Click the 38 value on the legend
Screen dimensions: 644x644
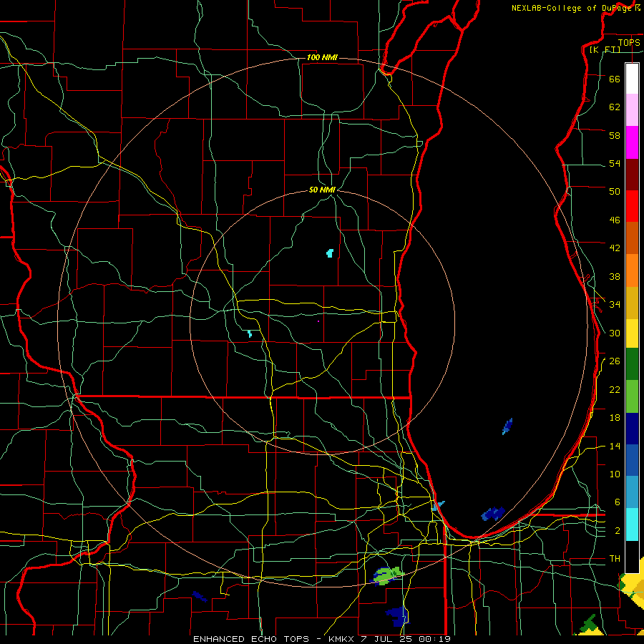tap(615, 276)
